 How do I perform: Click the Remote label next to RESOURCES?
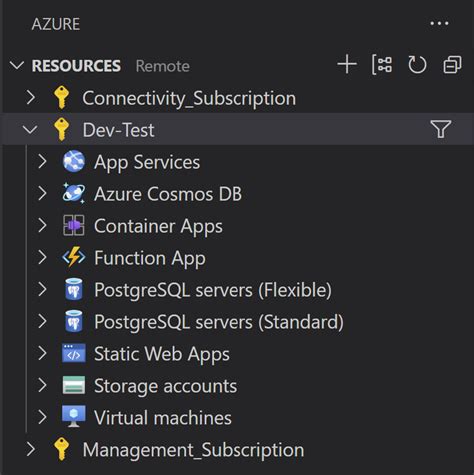(163, 66)
